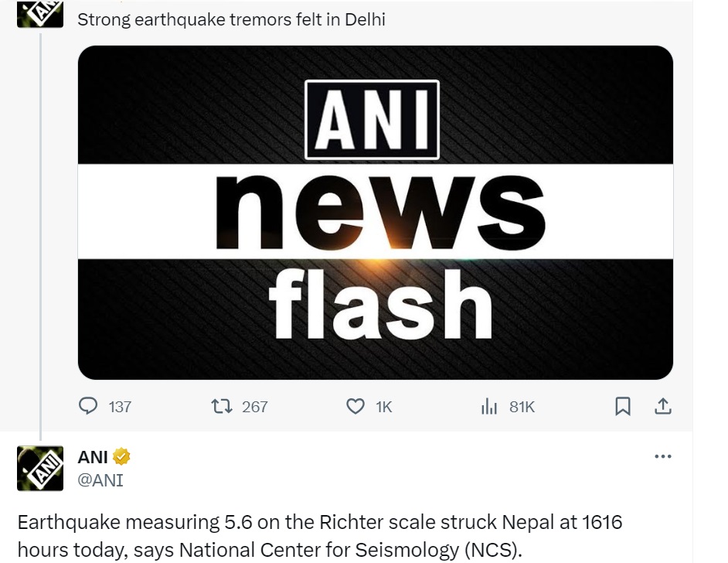Reply to the Delhi tremors tweet
Screen dimensions: 728x563
90,406
